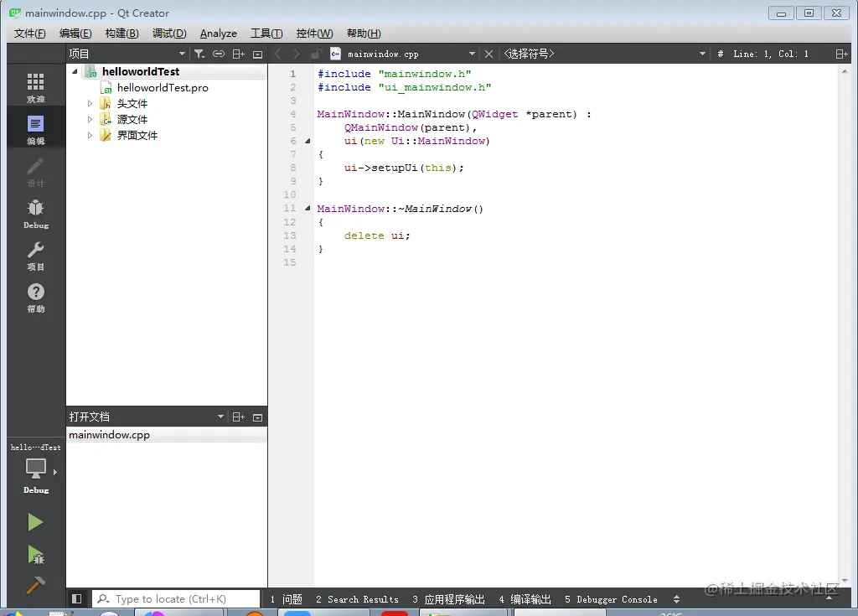Go back in editor navigation history
858x616 pixels.
click(277, 54)
